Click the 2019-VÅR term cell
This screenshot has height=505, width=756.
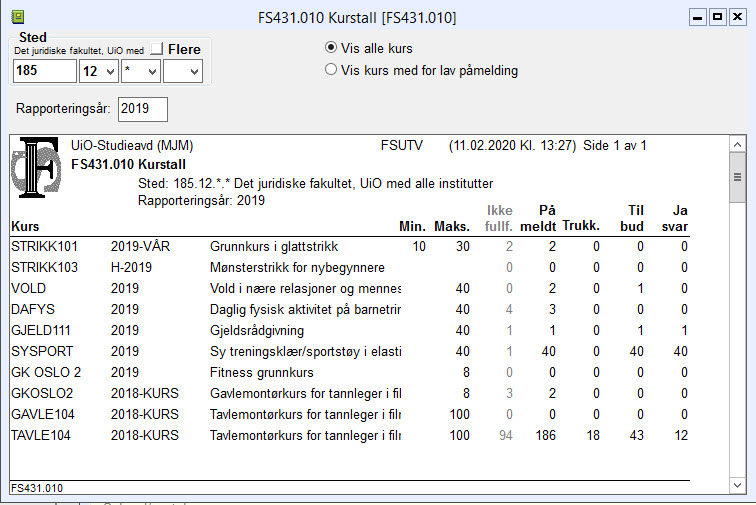[140, 246]
